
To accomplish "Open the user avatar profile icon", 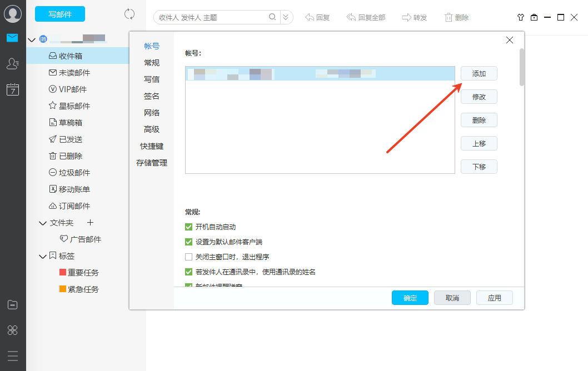I will [x=13, y=14].
